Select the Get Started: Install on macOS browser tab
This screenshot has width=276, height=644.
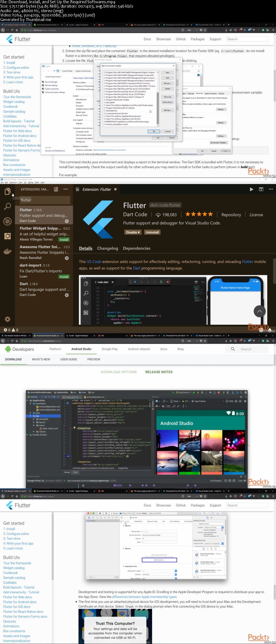16,491
